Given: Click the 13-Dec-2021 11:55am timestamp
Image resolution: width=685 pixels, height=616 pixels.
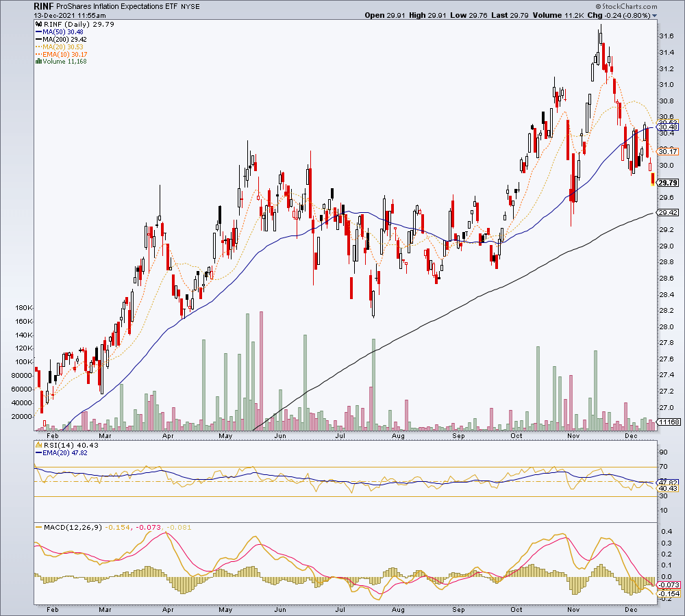Looking at the screenshot, I should (70, 15).
